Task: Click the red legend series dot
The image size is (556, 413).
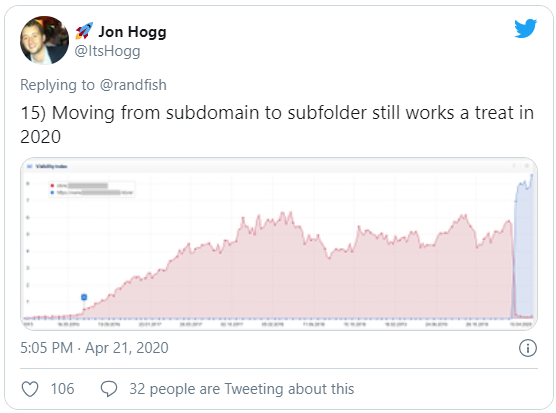Action: click(x=52, y=185)
